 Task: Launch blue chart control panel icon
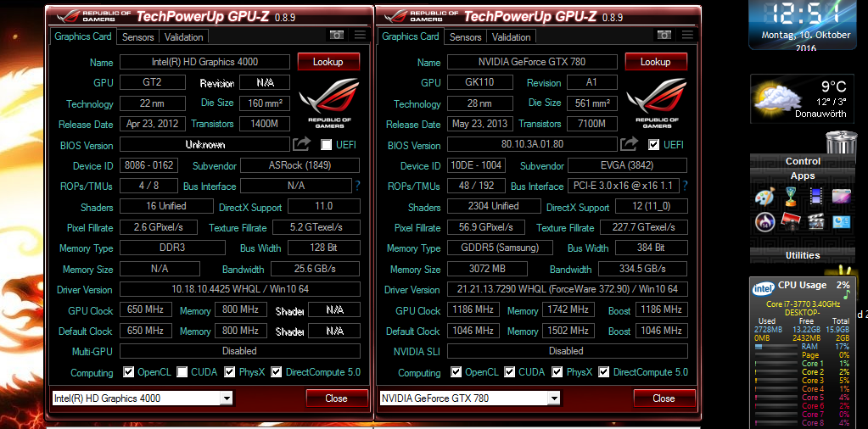[x=842, y=221]
